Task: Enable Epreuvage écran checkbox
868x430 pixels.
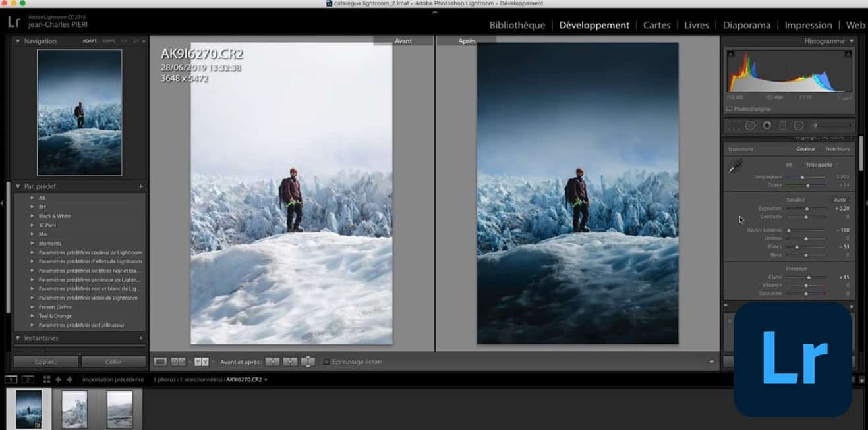Action: click(x=325, y=361)
